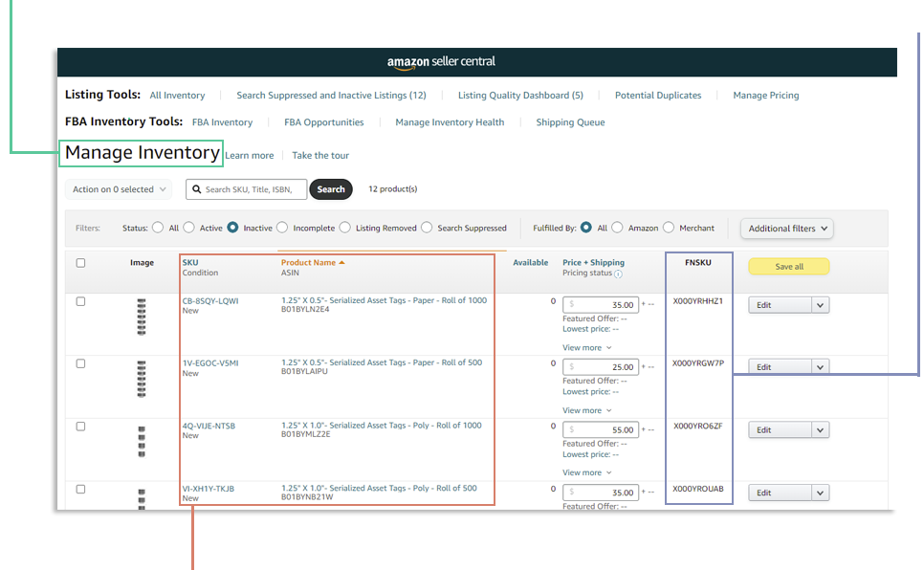This screenshot has height=570, width=924.
Task: Click the 35.00 price field for CB-8SQY-LQWI
Action: coord(601,305)
